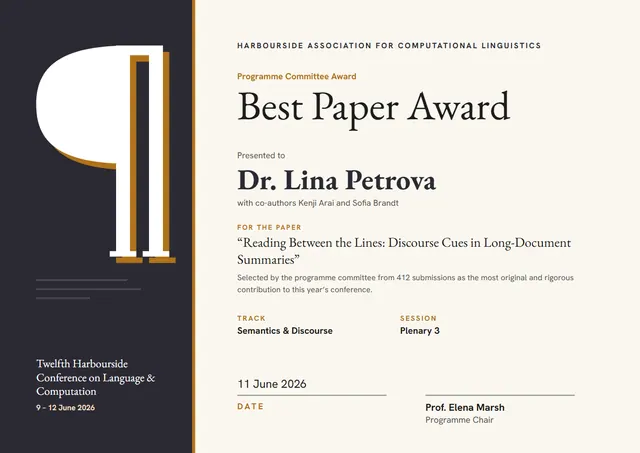Click the 'TRACK' label
Image resolution: width=640 pixels, height=453 pixels.
pyautogui.click(x=251, y=318)
